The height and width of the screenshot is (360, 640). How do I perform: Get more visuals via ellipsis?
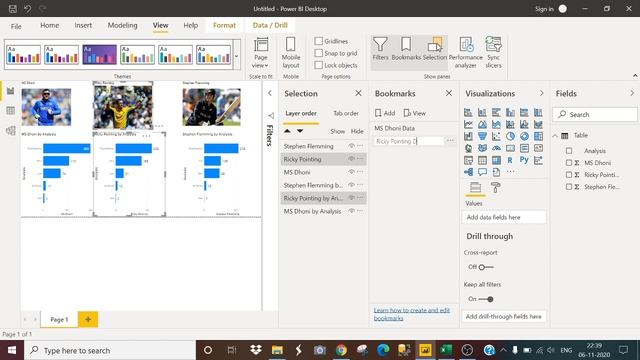pyautogui.click(x=510, y=172)
